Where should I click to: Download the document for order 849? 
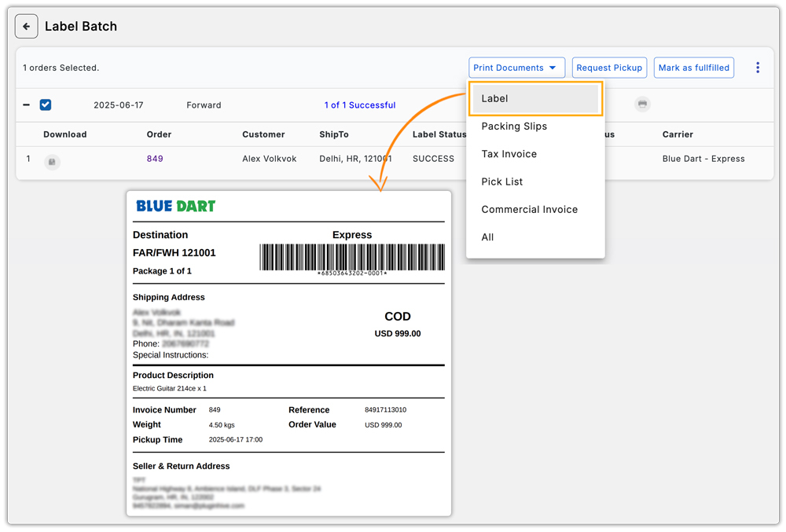point(52,162)
